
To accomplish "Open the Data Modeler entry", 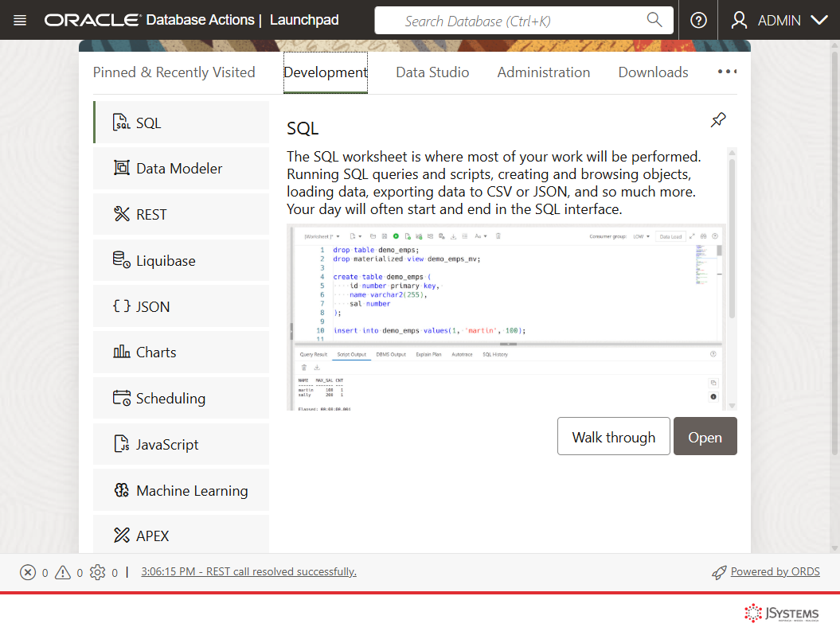I will pyautogui.click(x=181, y=168).
